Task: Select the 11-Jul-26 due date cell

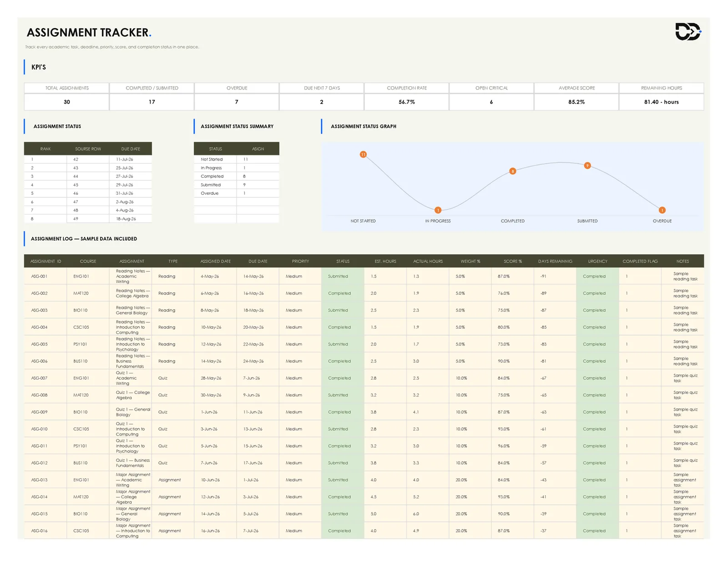Action: click(x=131, y=160)
